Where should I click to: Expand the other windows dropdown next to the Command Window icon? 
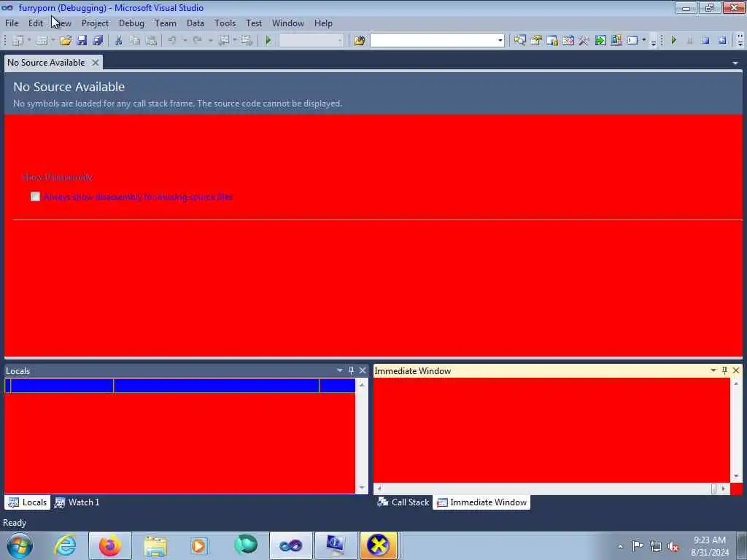(x=644, y=41)
